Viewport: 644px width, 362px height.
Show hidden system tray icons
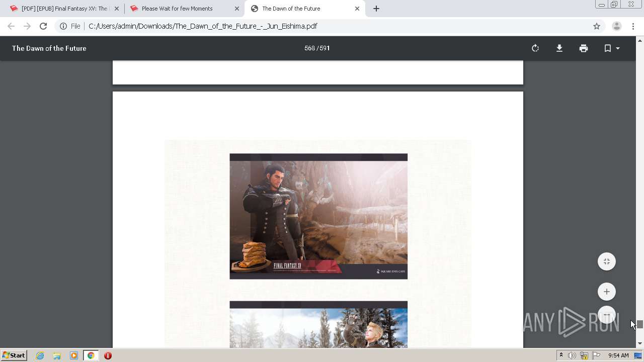point(561,355)
